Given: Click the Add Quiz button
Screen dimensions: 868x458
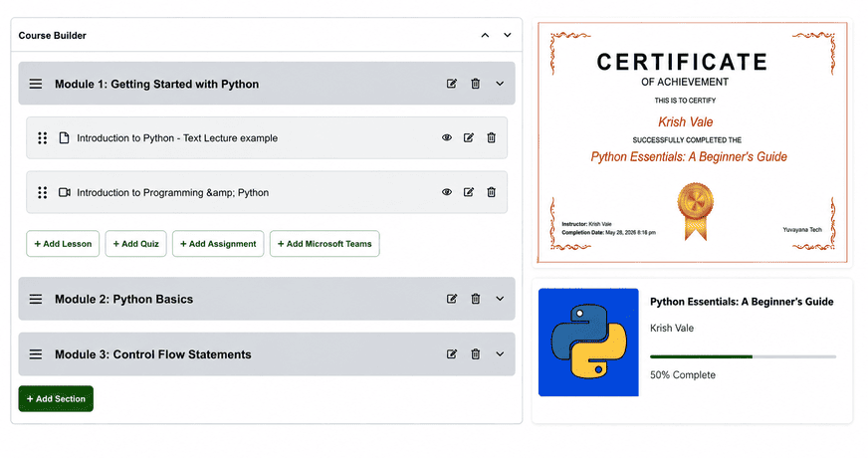Looking at the screenshot, I should [x=135, y=244].
